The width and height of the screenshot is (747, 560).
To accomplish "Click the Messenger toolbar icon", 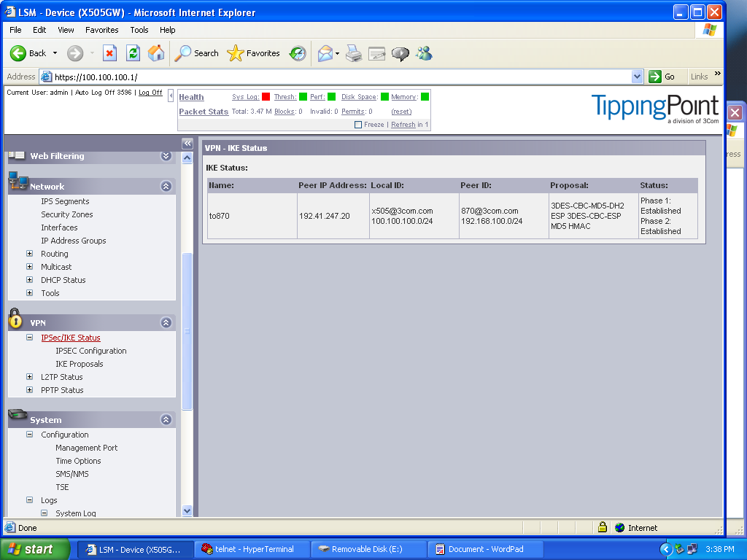I will tap(424, 53).
